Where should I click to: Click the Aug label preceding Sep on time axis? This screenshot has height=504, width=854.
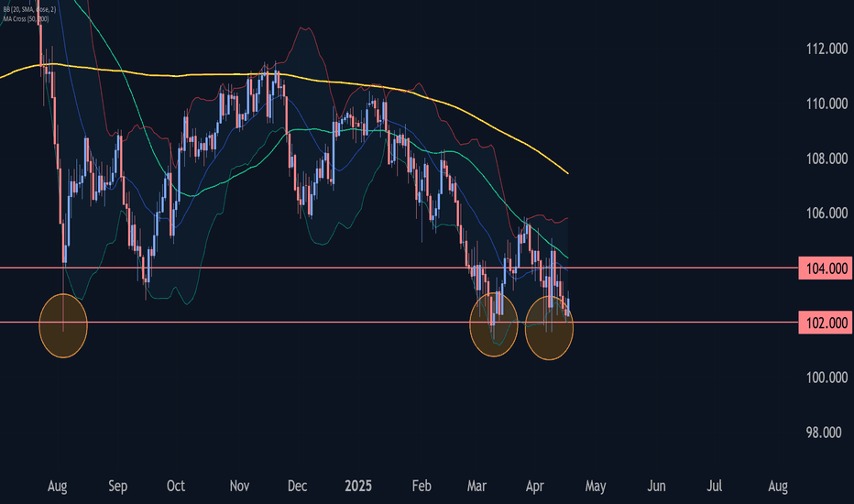tap(57, 486)
